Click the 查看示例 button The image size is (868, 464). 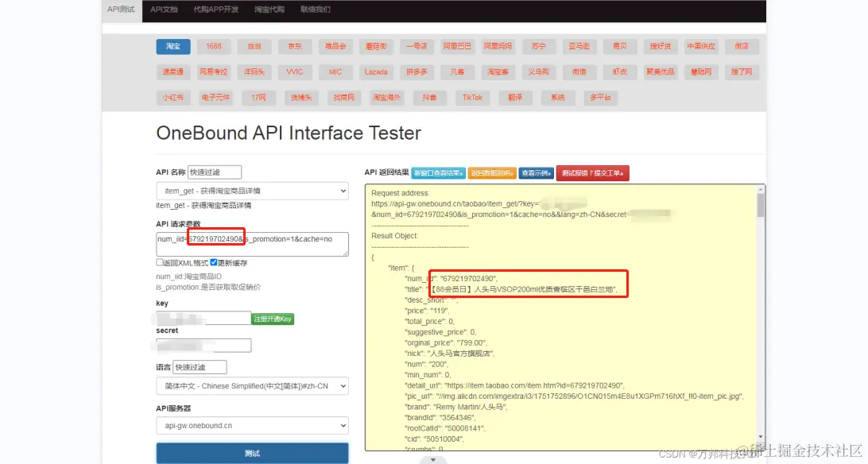(x=537, y=173)
